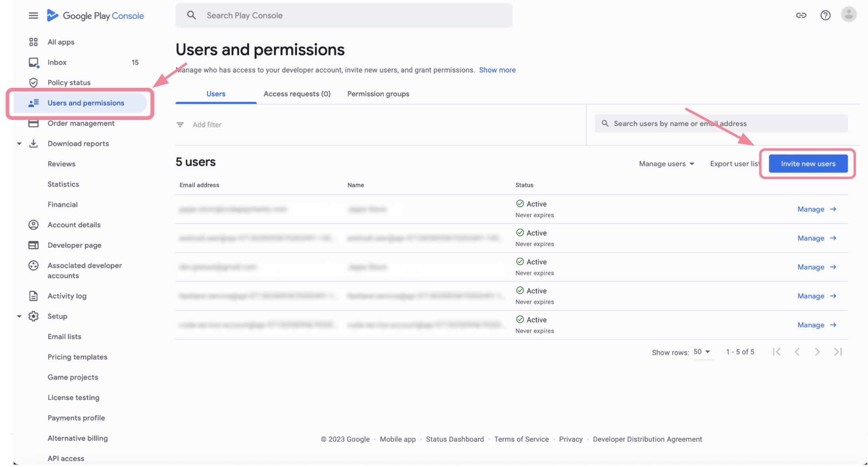
Task: Click the user search magnifier icon
Action: point(605,124)
